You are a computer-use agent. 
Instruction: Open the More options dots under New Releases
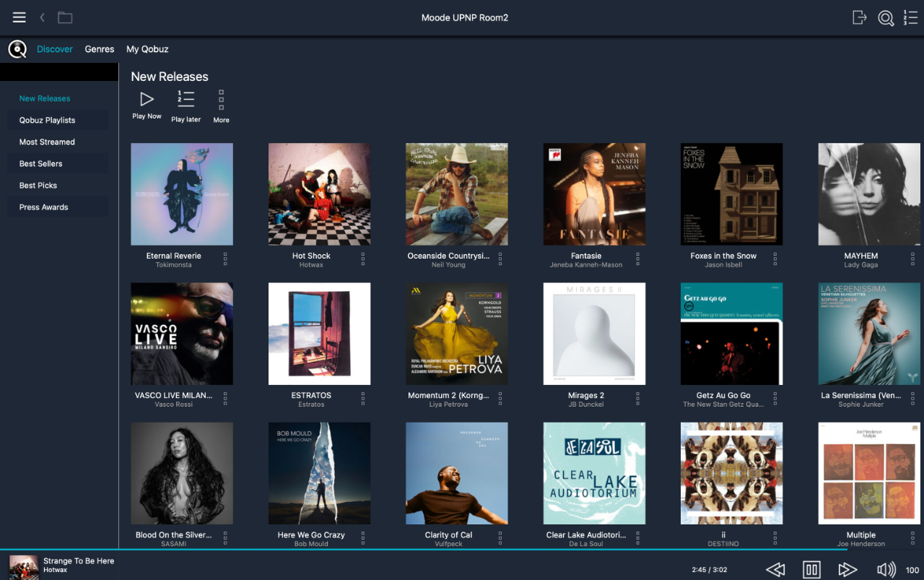(x=221, y=100)
